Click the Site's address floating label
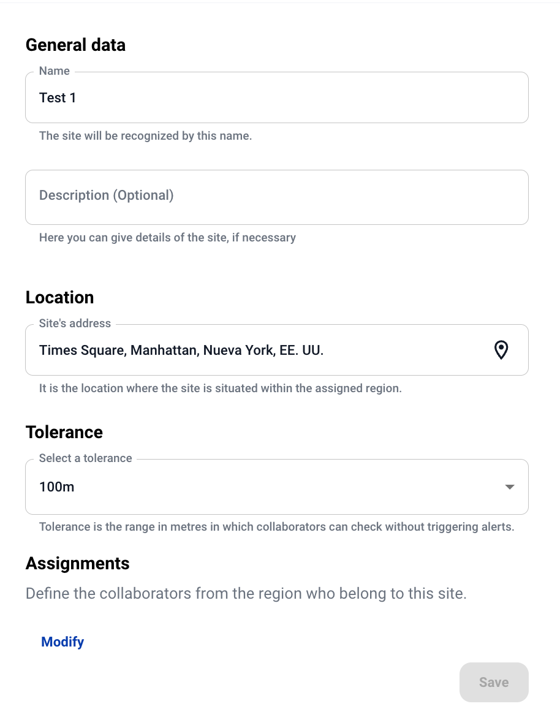Viewport: 560px width, 728px height. click(75, 324)
